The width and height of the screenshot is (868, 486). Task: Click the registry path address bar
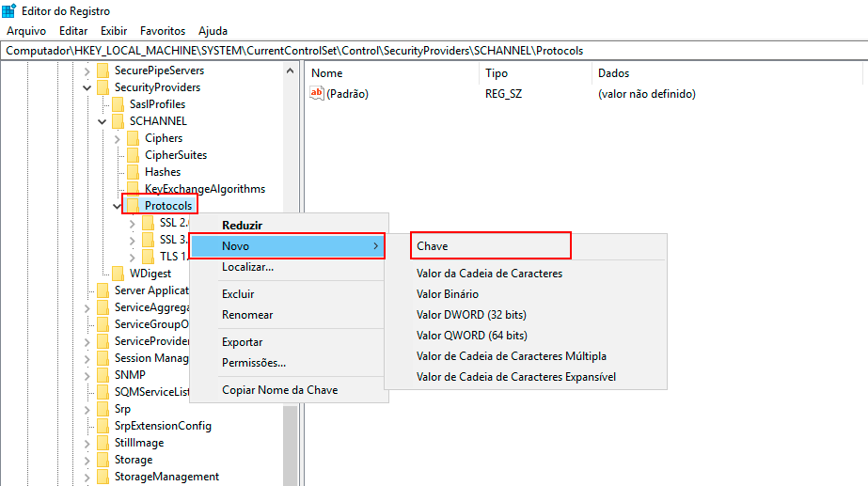[x=433, y=50]
